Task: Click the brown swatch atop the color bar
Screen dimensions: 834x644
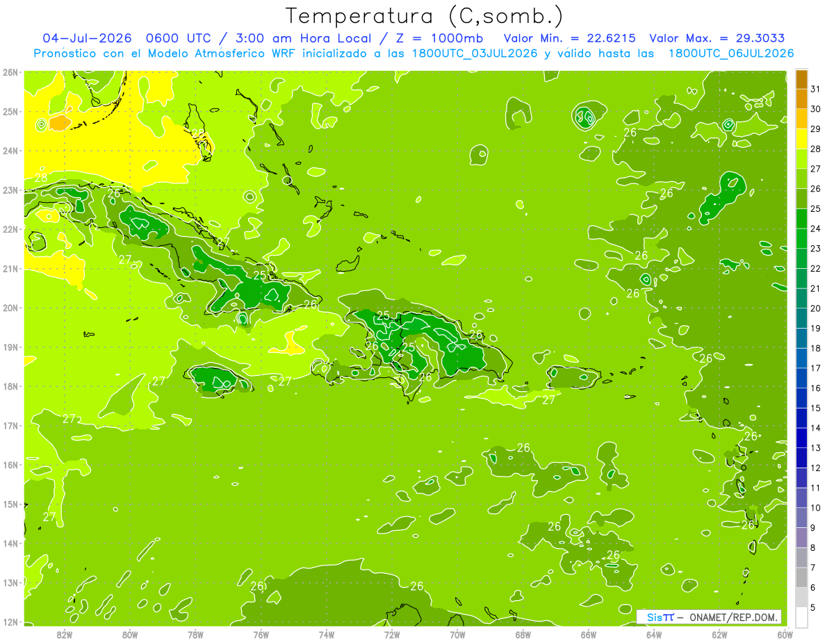Action: [x=801, y=79]
